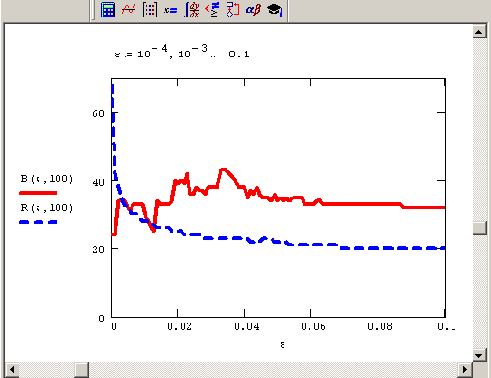Click the horizontal scrollbar left arrow
491x378 pixels.
(x=12, y=369)
